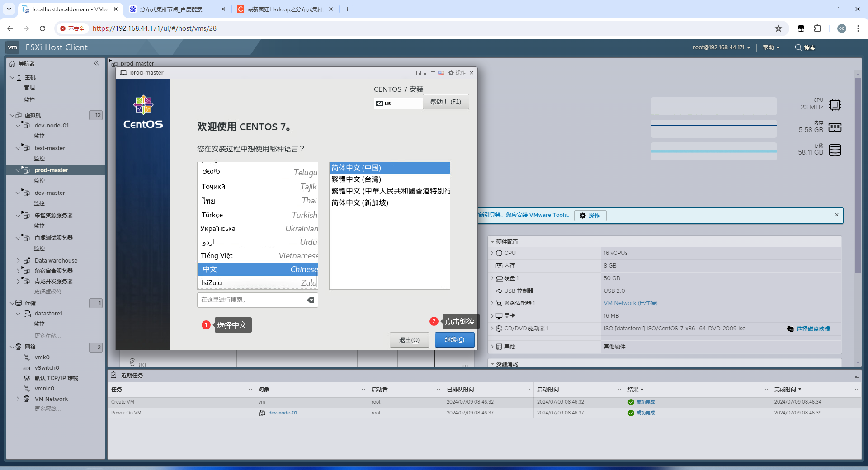Image resolution: width=868 pixels, height=470 pixels.
Task: Open the VM Network (已连接) link
Action: coord(630,303)
